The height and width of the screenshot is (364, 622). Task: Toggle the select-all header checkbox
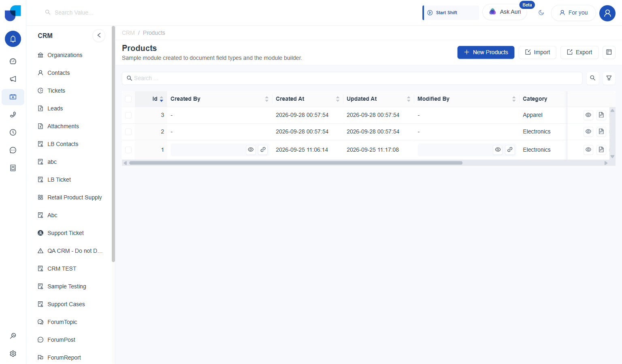pos(128,99)
